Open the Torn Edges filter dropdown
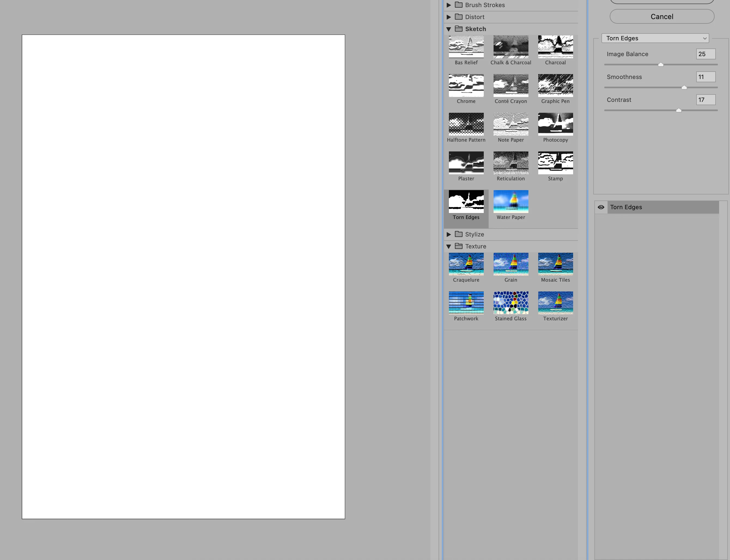The width and height of the screenshot is (730, 560). (655, 38)
